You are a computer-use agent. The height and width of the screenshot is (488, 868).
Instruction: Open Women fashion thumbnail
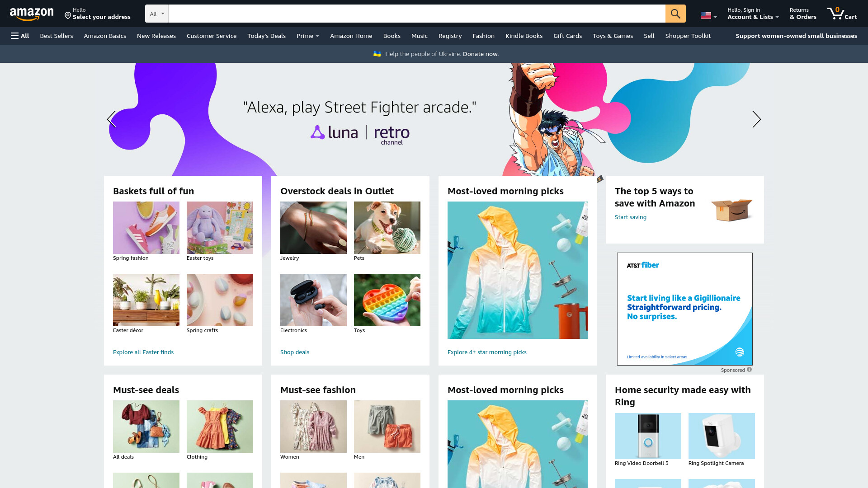[313, 427]
